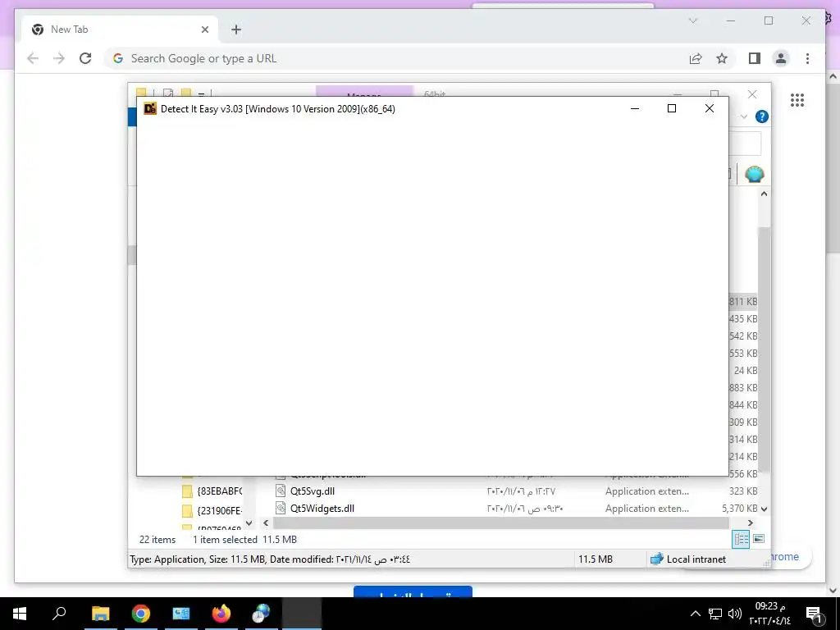Open File Explorer help icon
The image size is (840, 630).
click(761, 116)
